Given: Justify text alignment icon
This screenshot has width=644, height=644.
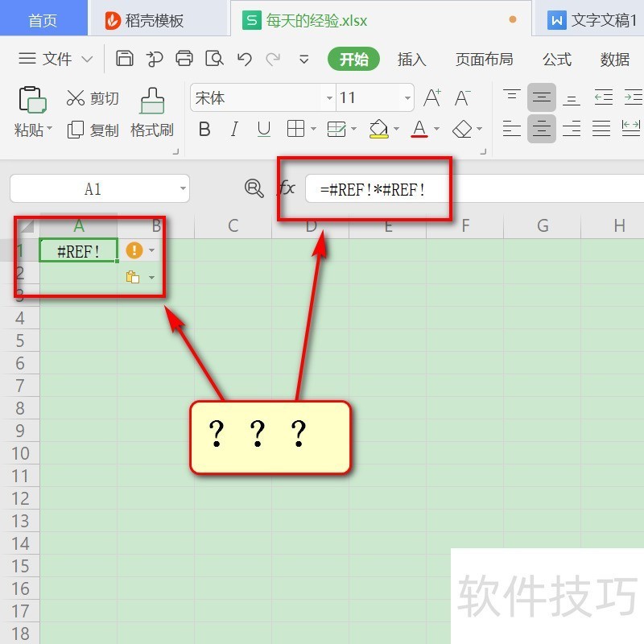Looking at the screenshot, I should [x=601, y=129].
